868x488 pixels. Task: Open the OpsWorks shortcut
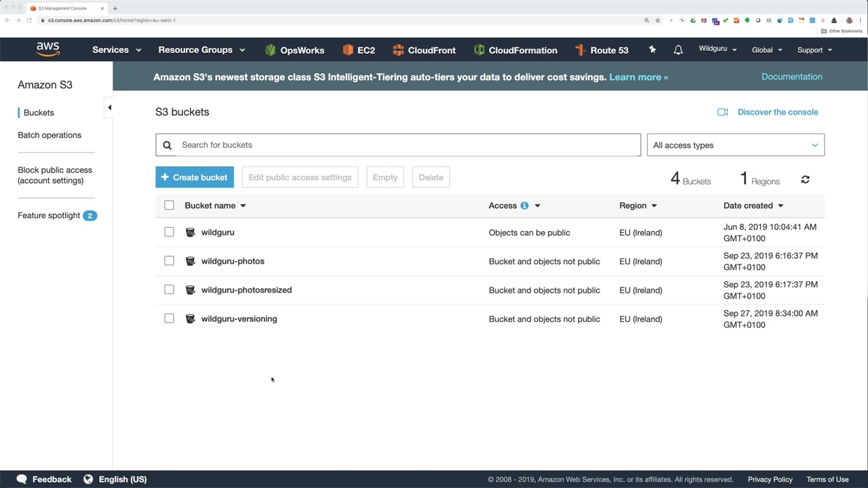click(295, 50)
